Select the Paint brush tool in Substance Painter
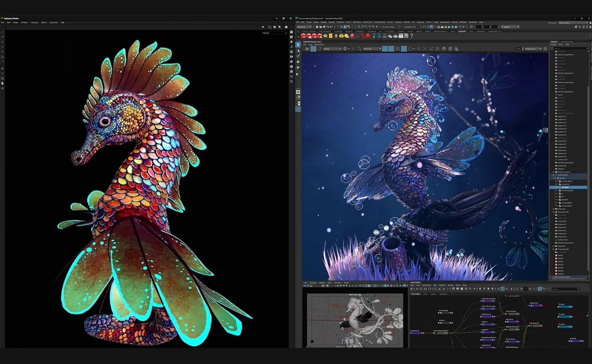 coord(2,32)
